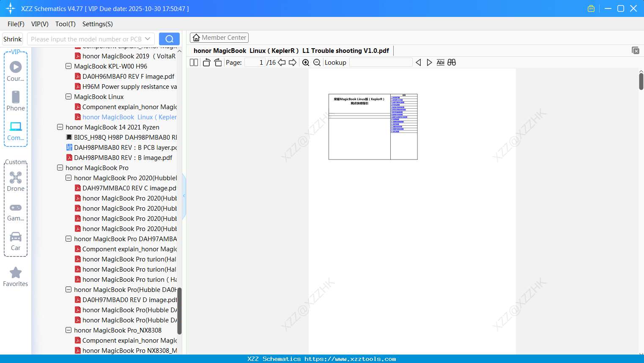Collapse the honor MagicBook 14 2021 Ryzen node

[60, 127]
